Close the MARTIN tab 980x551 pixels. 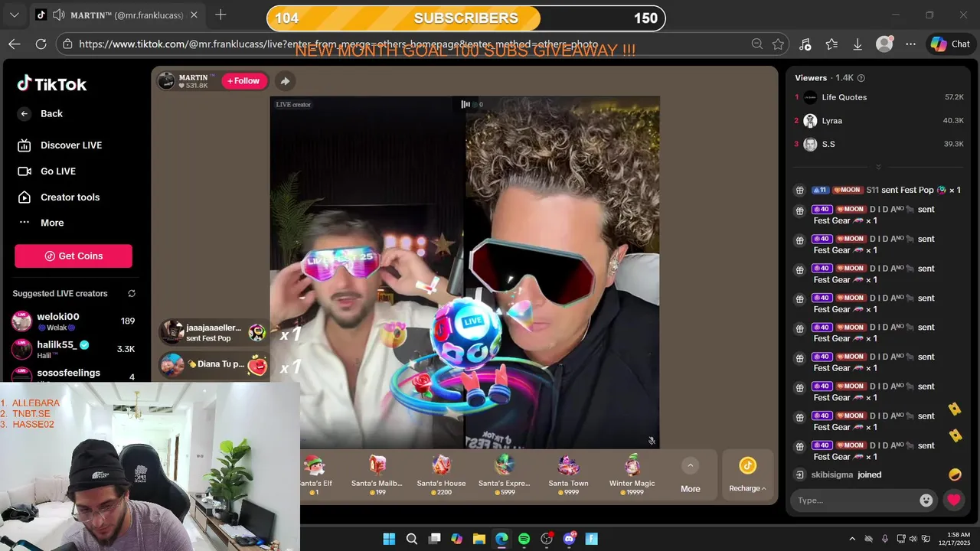[x=194, y=15]
